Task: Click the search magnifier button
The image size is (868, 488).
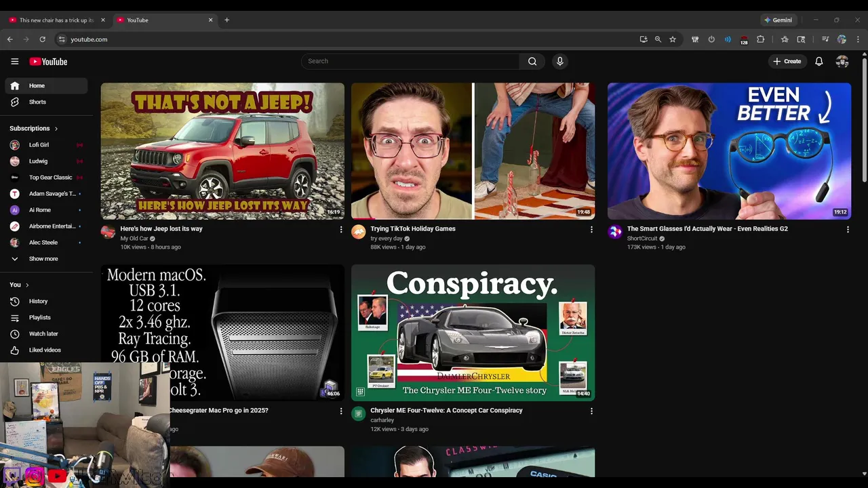Action: [x=532, y=61]
